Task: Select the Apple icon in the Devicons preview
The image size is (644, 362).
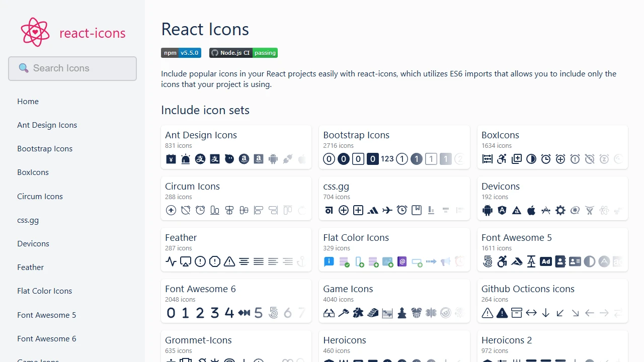Action: pyautogui.click(x=531, y=210)
